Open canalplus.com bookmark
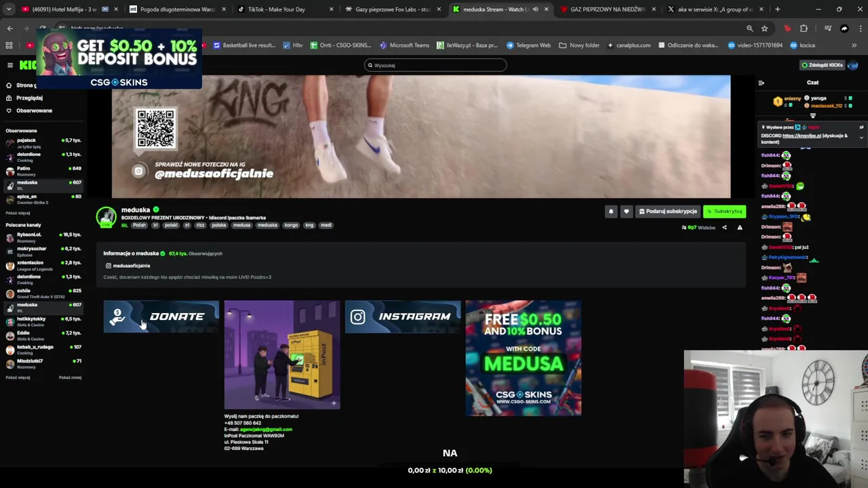Viewport: 868px width, 488px height. pos(629,45)
